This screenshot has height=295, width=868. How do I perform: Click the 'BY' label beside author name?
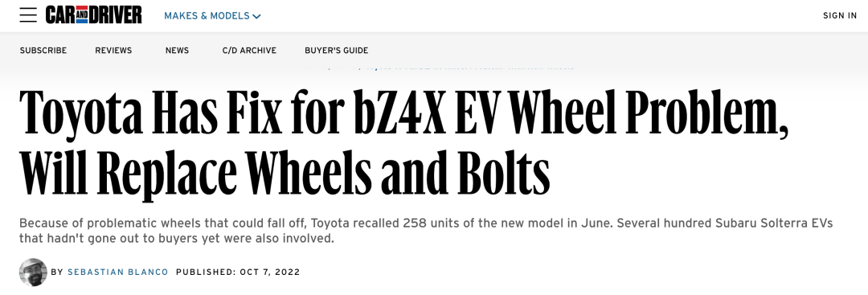coord(57,272)
